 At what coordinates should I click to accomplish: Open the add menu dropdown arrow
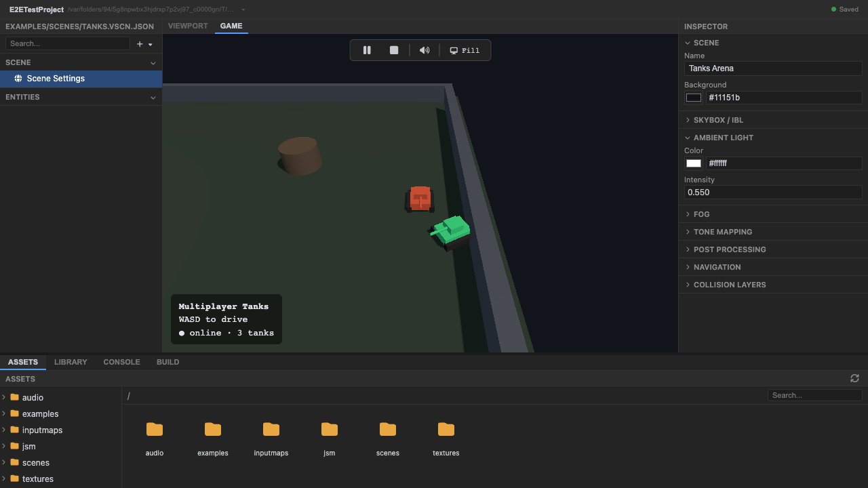tap(151, 44)
